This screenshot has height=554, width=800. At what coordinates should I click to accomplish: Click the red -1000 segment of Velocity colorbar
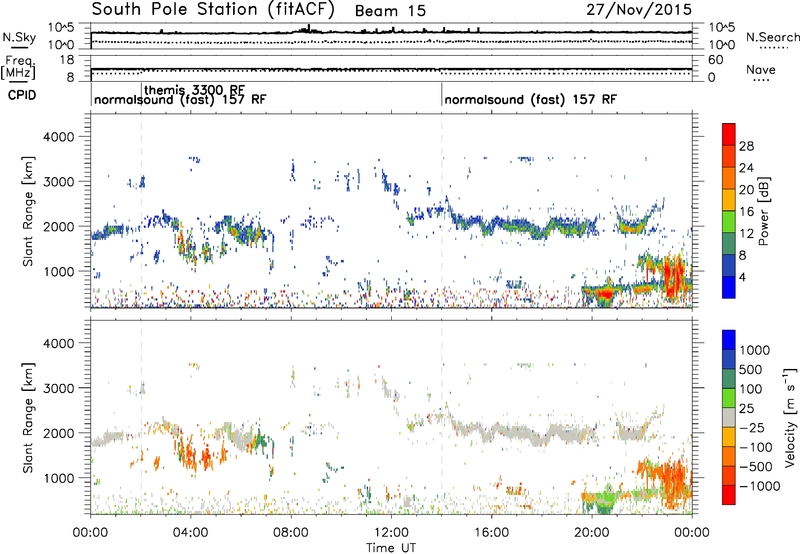(729, 495)
